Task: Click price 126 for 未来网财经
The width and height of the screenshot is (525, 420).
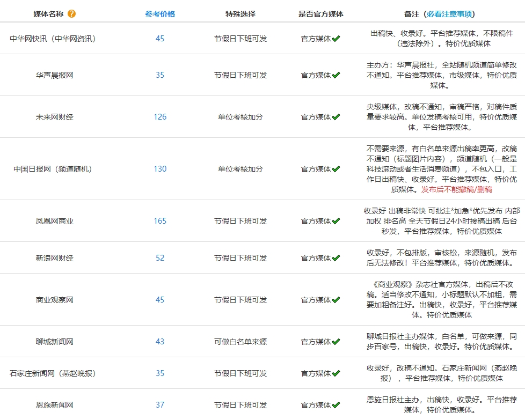Action: coord(160,117)
